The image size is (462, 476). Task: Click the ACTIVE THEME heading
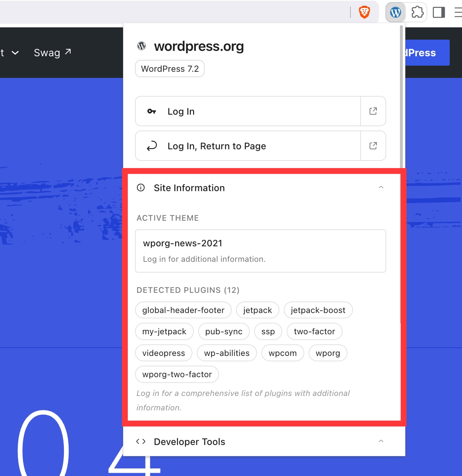(167, 218)
